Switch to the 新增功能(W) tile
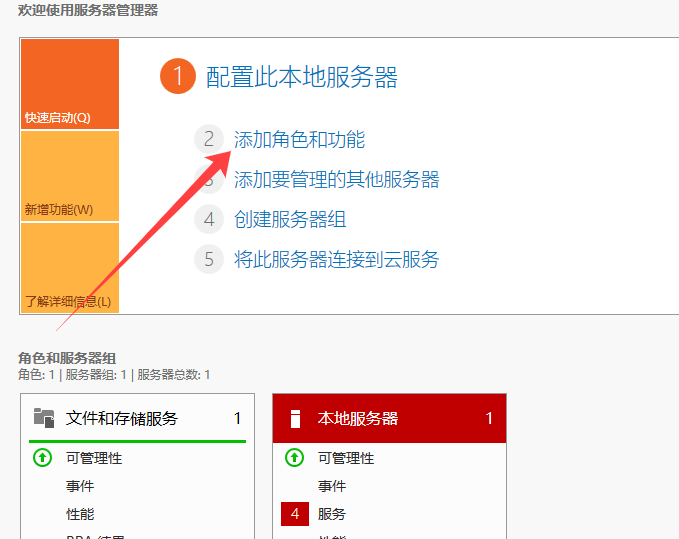This screenshot has width=679, height=539. [69, 176]
